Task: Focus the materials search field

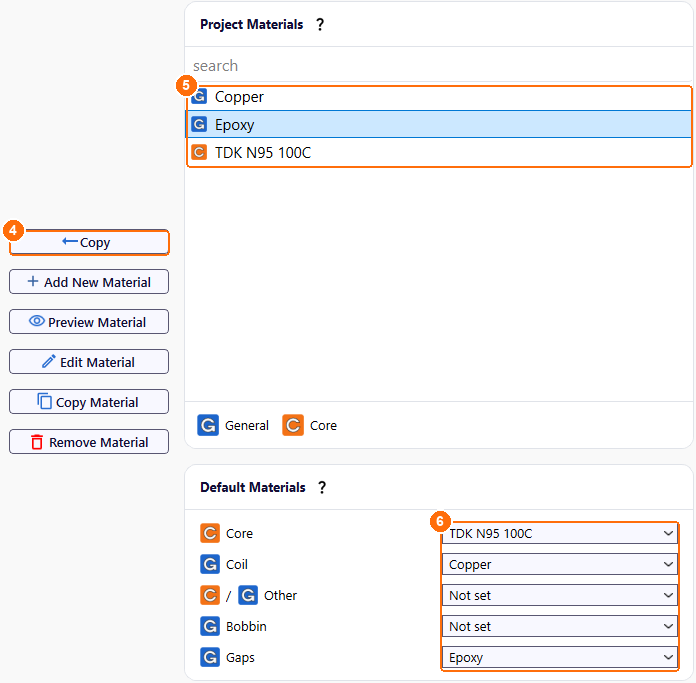Action: pyautogui.click(x=439, y=66)
